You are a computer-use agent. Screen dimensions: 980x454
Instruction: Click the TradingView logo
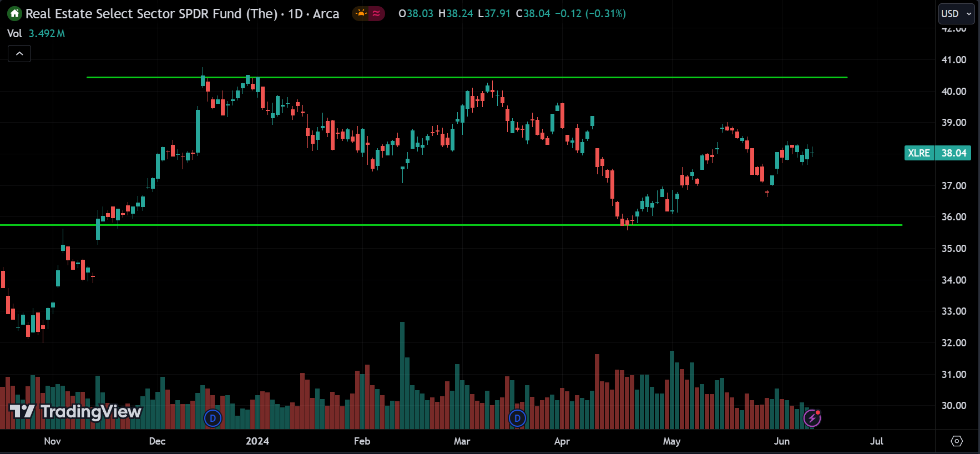76,411
